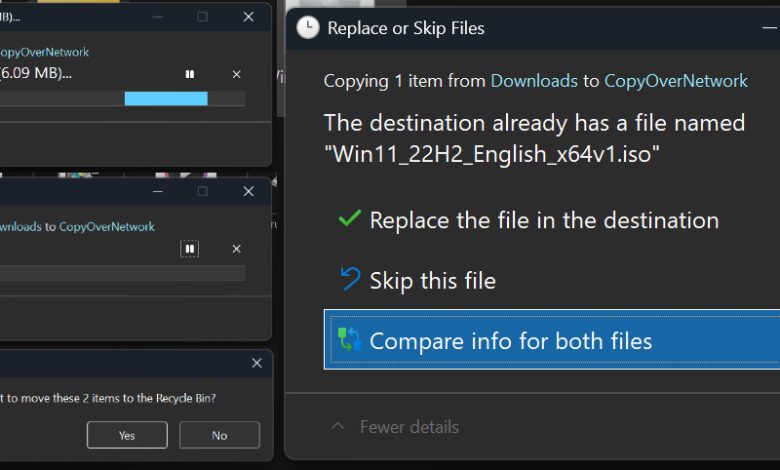Close the Recycle Bin confirmation dialog

coord(257,363)
